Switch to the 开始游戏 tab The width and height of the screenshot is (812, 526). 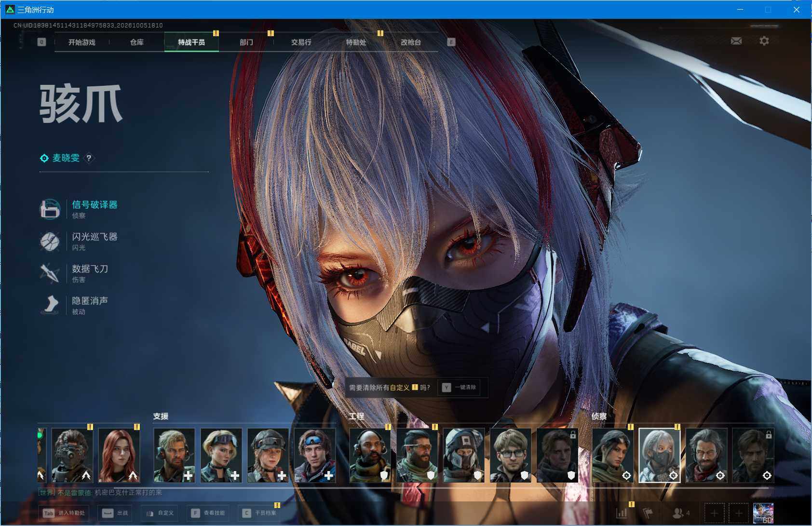click(x=82, y=42)
